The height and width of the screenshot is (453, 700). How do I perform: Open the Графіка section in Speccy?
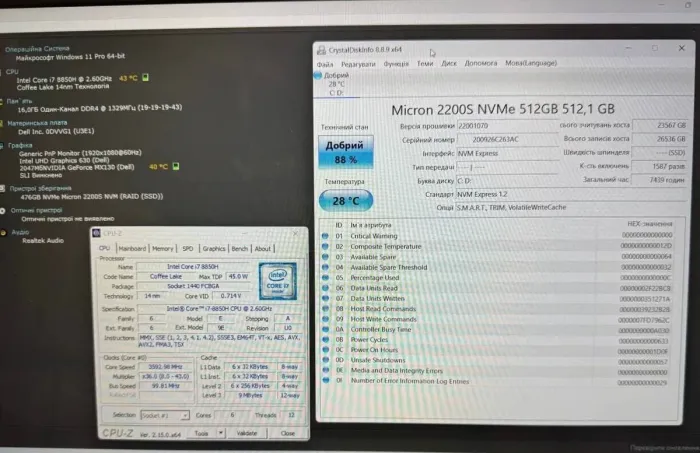20,145
